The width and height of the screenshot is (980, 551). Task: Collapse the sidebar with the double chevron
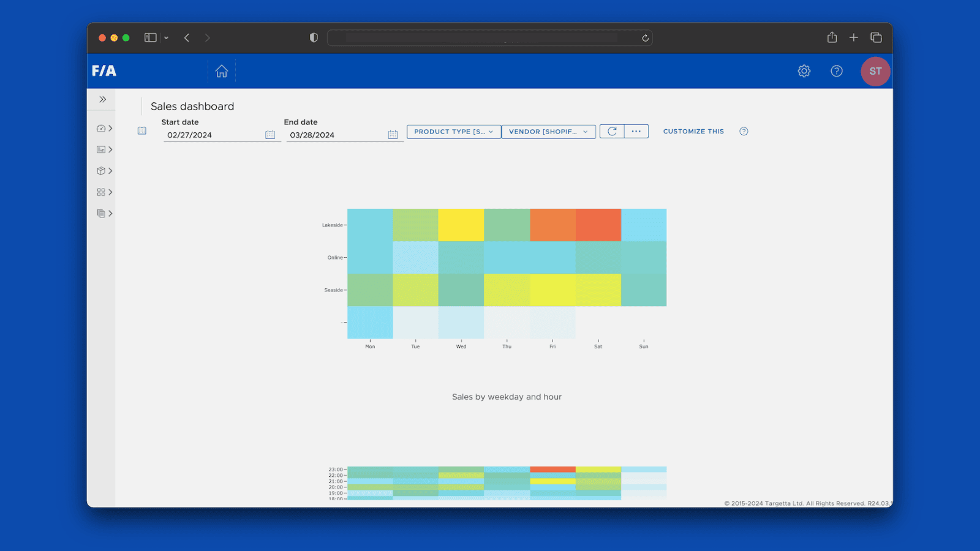coord(101,99)
